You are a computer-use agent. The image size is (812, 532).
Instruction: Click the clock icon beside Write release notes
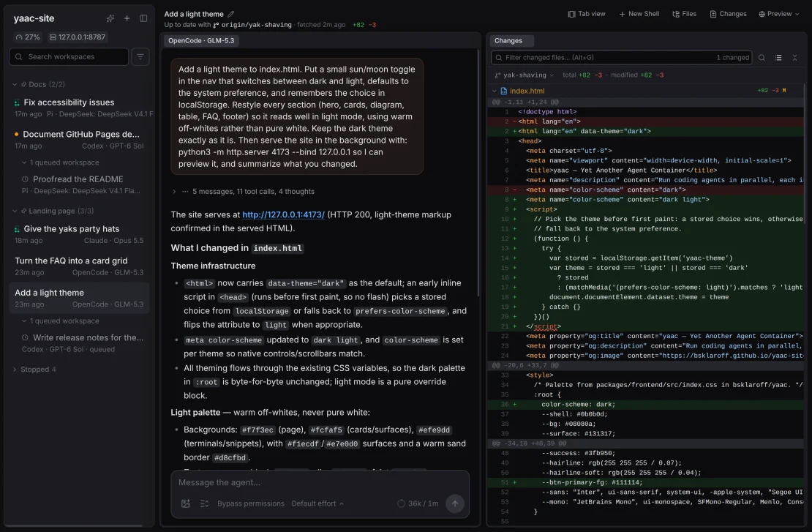pyautogui.click(x=25, y=338)
